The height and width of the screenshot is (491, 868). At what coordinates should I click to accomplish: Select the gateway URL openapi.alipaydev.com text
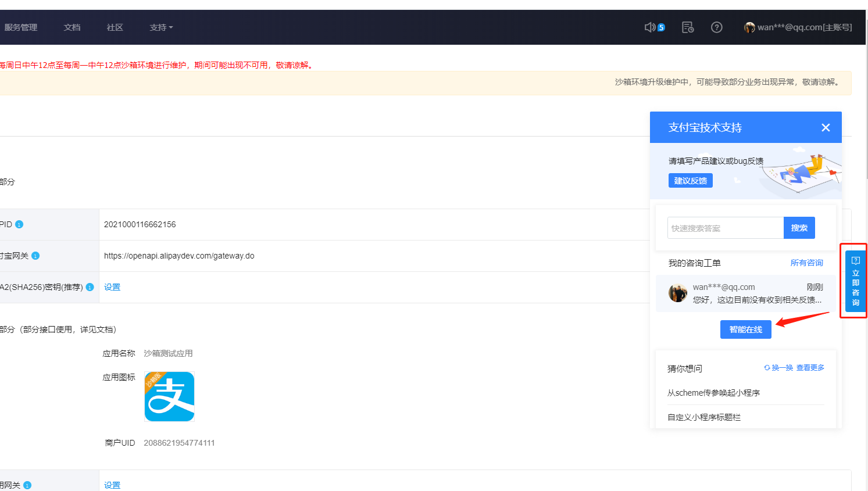coord(179,256)
